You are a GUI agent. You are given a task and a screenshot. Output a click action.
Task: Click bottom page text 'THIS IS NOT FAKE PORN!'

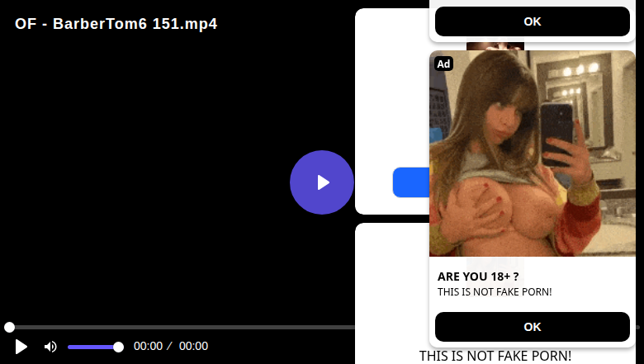coord(495,356)
